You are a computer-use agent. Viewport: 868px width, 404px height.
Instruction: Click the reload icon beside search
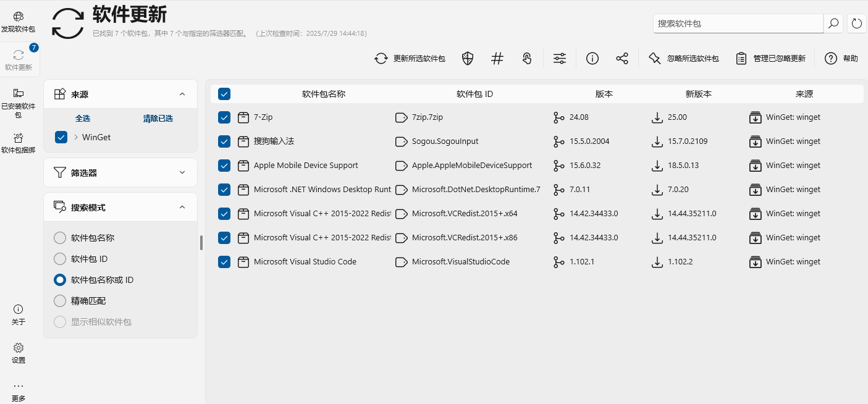856,23
